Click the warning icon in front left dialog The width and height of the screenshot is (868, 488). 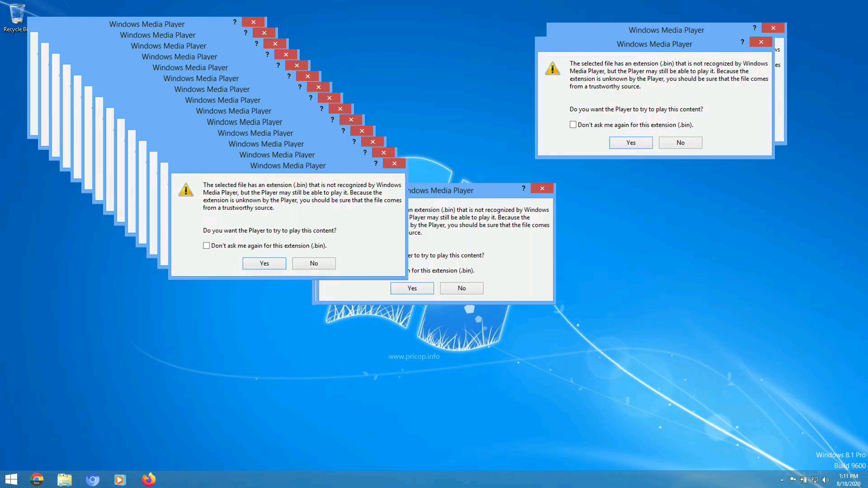tap(186, 190)
